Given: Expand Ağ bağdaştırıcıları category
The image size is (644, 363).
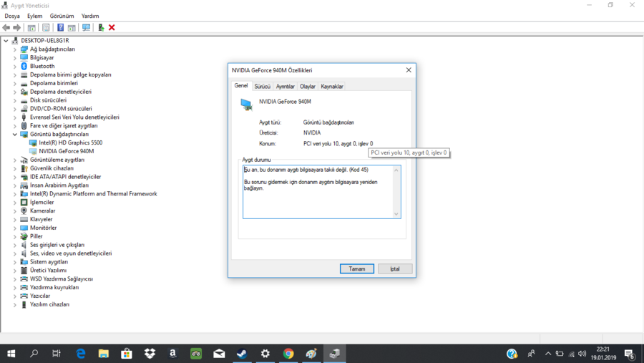Looking at the screenshot, I should (15, 49).
